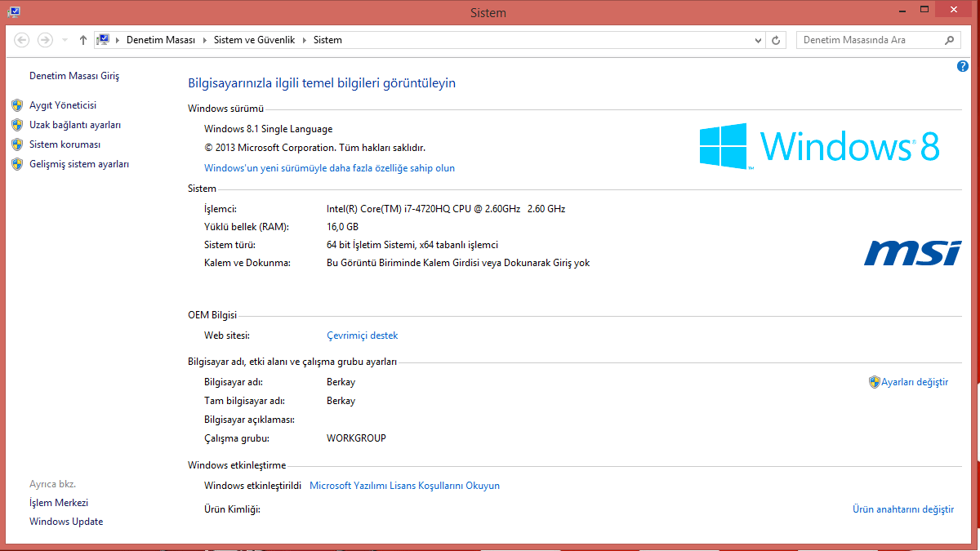The width and height of the screenshot is (980, 551).
Task: Select RAM value 16,0 GB
Action: (342, 227)
